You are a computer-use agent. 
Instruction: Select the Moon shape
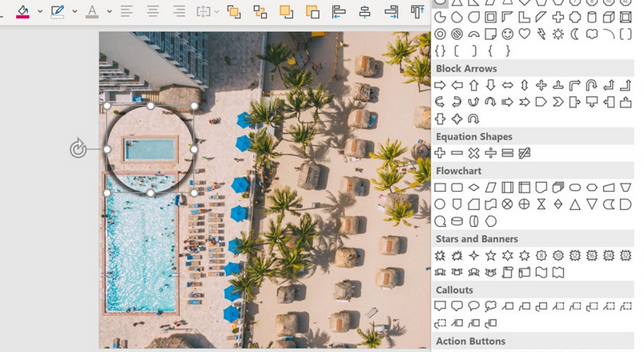click(575, 34)
